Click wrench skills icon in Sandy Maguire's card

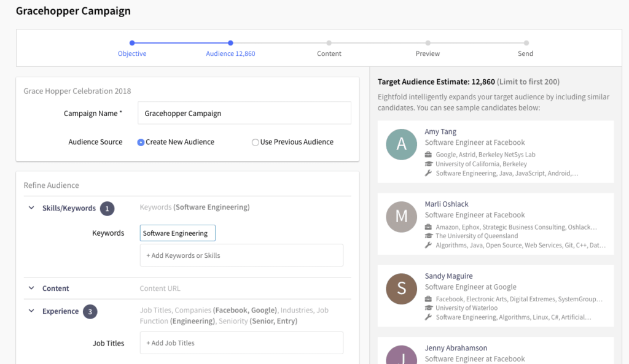428,317
